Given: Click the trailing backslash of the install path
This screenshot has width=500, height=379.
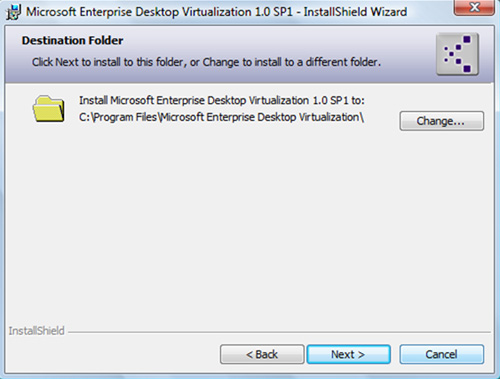Looking at the screenshot, I should [x=362, y=117].
